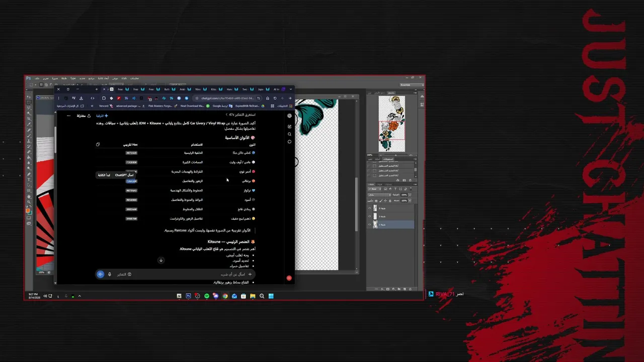The height and width of the screenshot is (362, 644).
Task: Open Discord from the taskbar
Action: [x=216, y=296]
